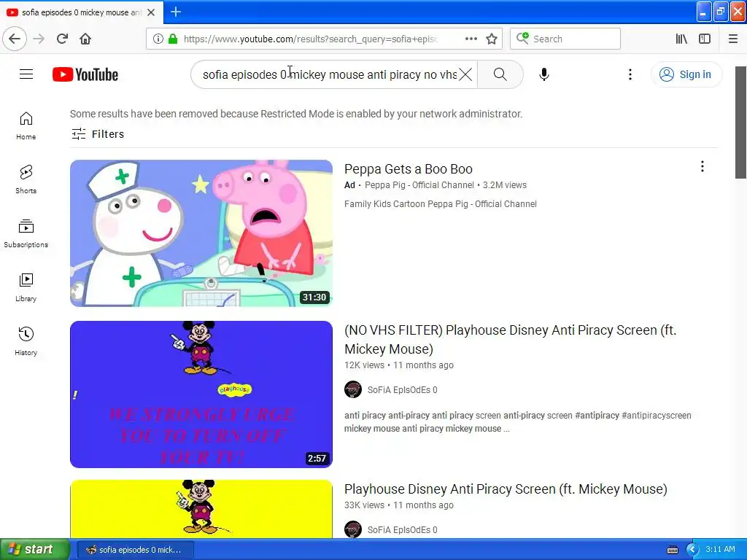
Task: Click SoFiA EpIsOdEs 0 avatar under NO VHS FILTER video
Action: tap(353, 389)
